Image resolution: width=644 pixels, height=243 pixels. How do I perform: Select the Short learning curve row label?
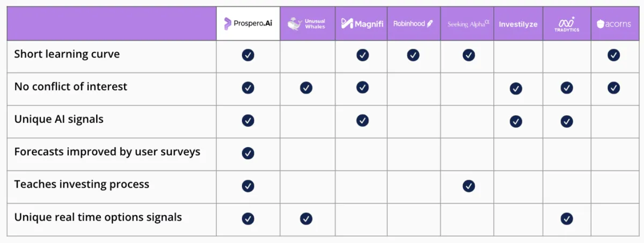tap(67, 54)
